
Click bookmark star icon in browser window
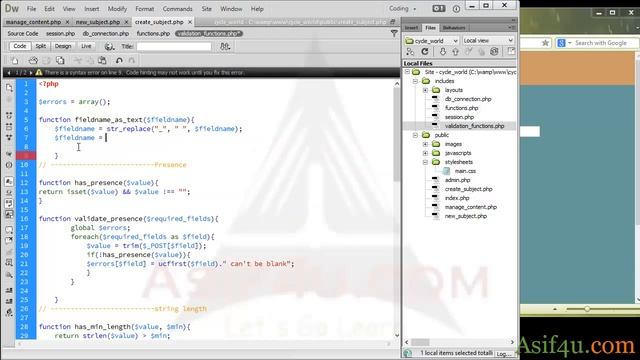(x=545, y=43)
